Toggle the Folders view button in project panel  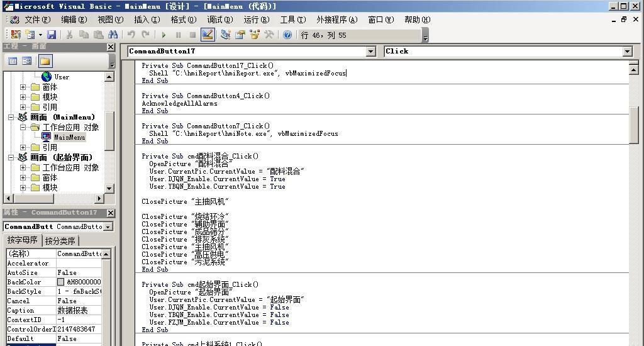coord(45,61)
